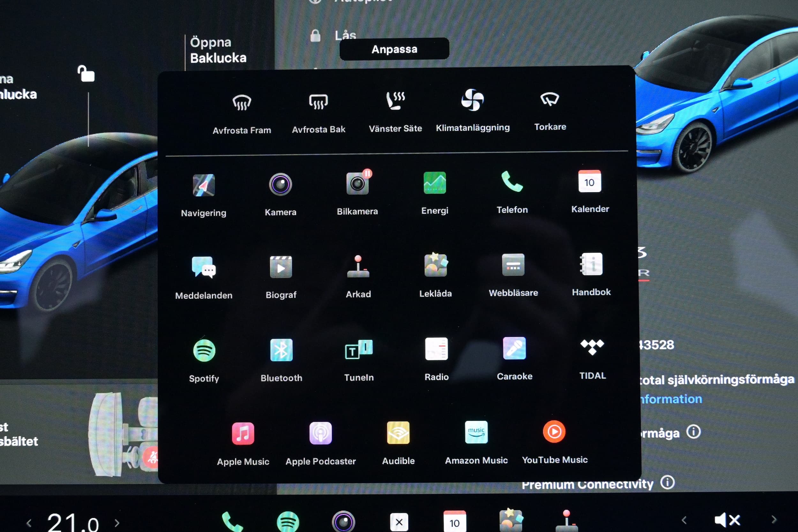Turn on Vänster Säte seat heating

coord(395,101)
